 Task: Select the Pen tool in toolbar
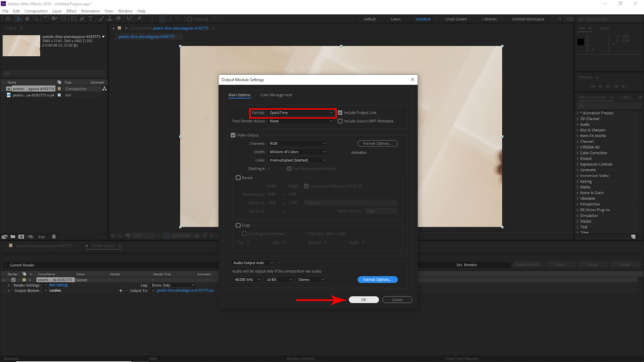point(82,19)
